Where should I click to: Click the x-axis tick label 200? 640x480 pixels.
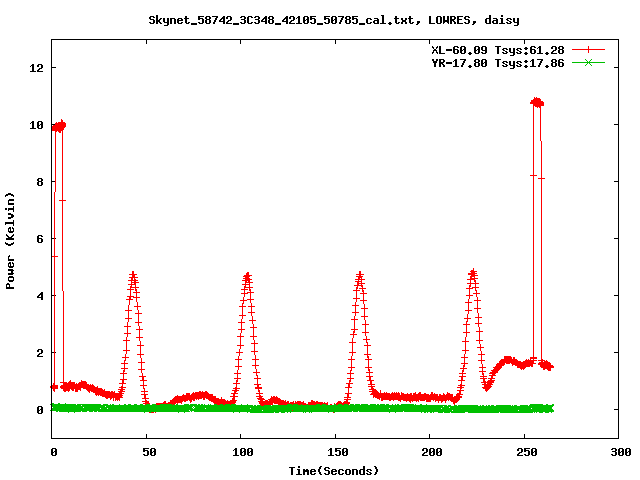click(432, 452)
